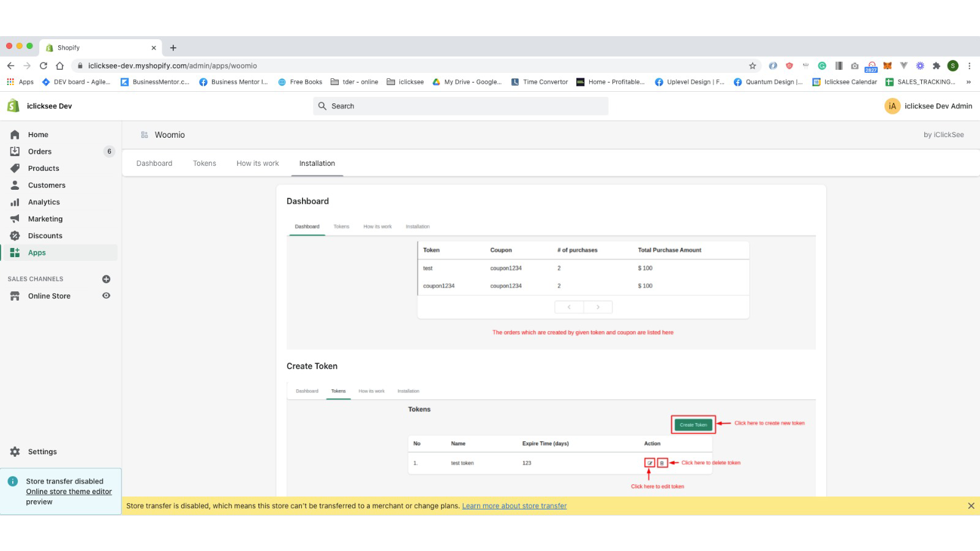Open the iclicksee Dev Admin account menu

pos(928,106)
